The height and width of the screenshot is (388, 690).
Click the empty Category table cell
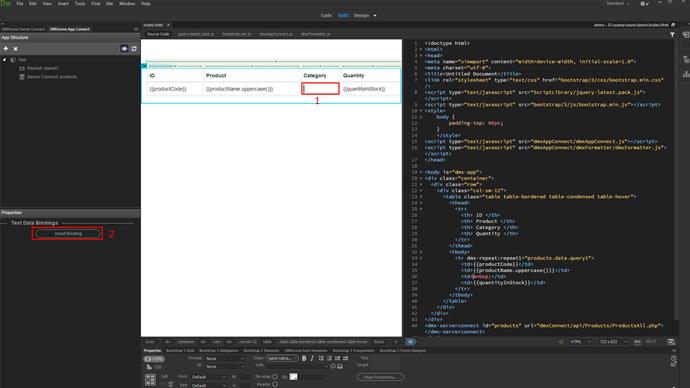[320, 89]
